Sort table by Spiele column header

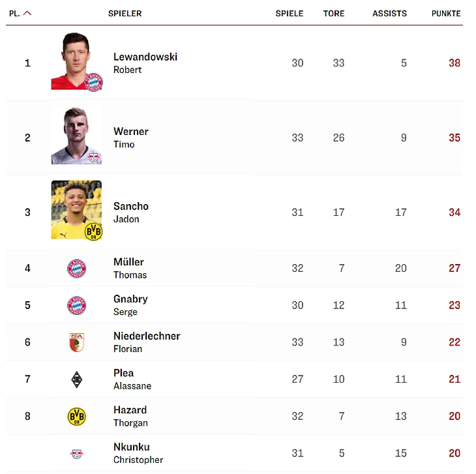click(289, 13)
